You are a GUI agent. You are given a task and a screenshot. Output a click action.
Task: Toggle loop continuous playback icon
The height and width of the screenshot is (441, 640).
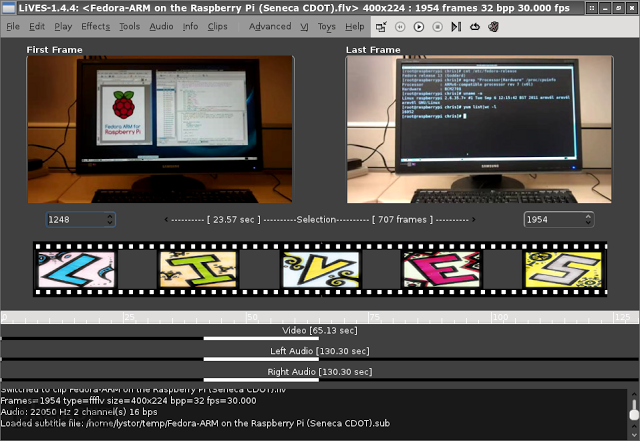click(x=475, y=27)
